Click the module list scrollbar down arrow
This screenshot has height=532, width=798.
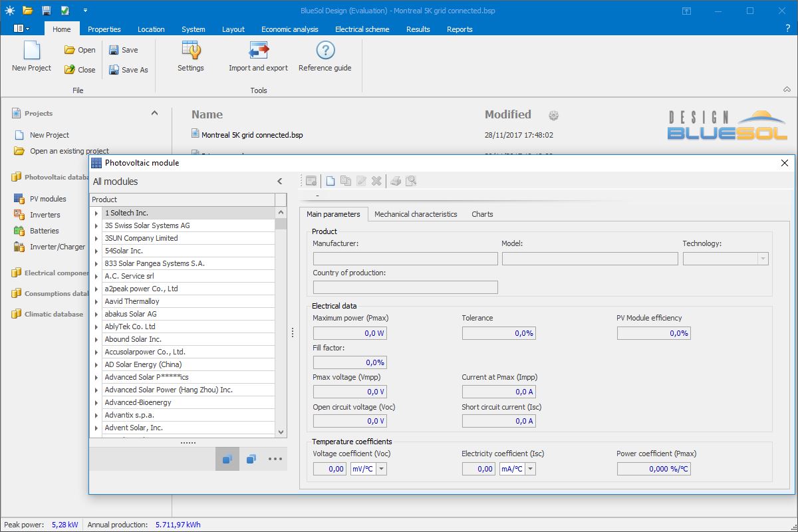(281, 432)
